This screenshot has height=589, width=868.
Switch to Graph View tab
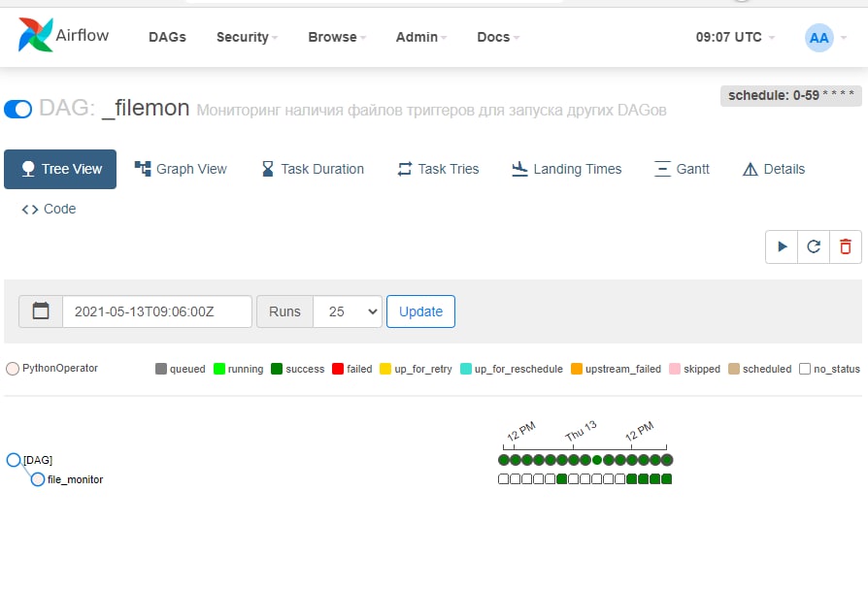pyautogui.click(x=181, y=169)
